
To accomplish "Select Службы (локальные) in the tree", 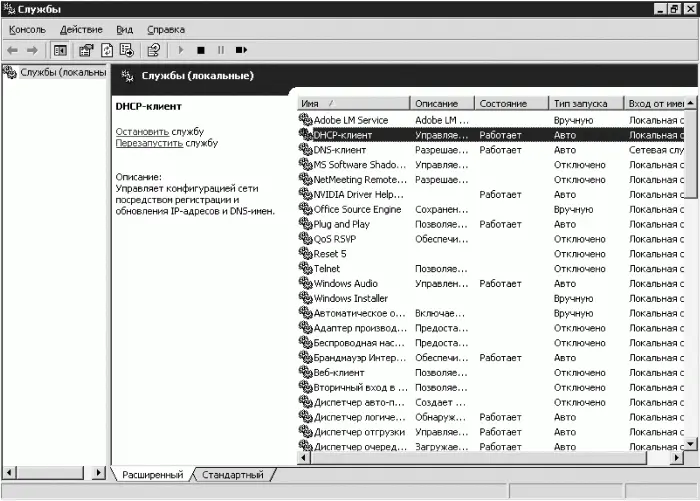I will [63, 72].
